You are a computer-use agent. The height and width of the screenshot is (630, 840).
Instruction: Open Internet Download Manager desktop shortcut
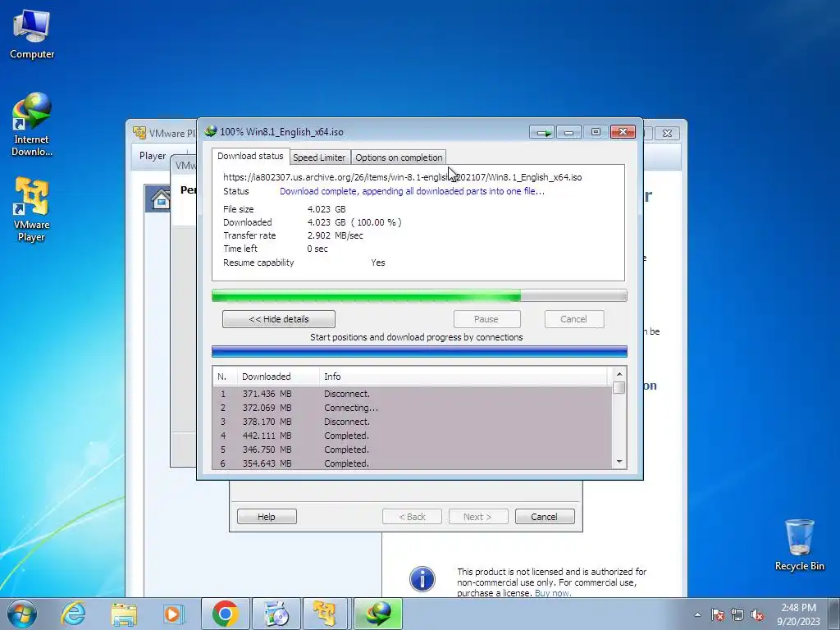coord(32,125)
